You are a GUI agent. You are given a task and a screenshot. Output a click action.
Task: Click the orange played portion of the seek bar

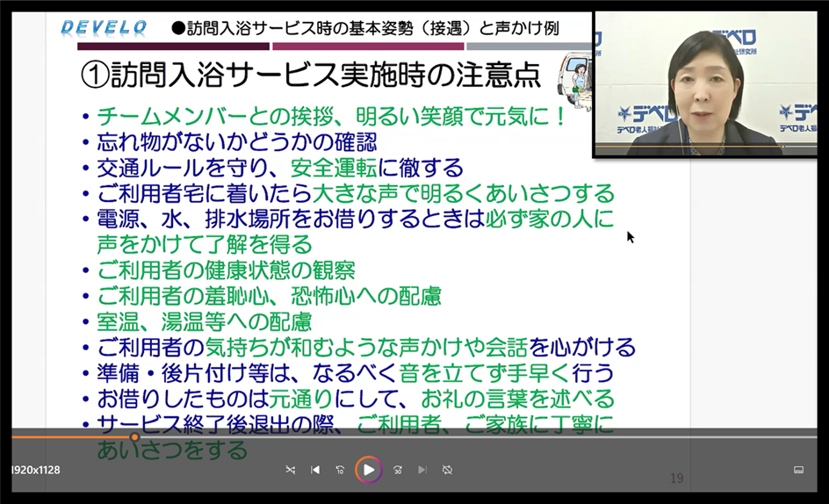coord(70,437)
